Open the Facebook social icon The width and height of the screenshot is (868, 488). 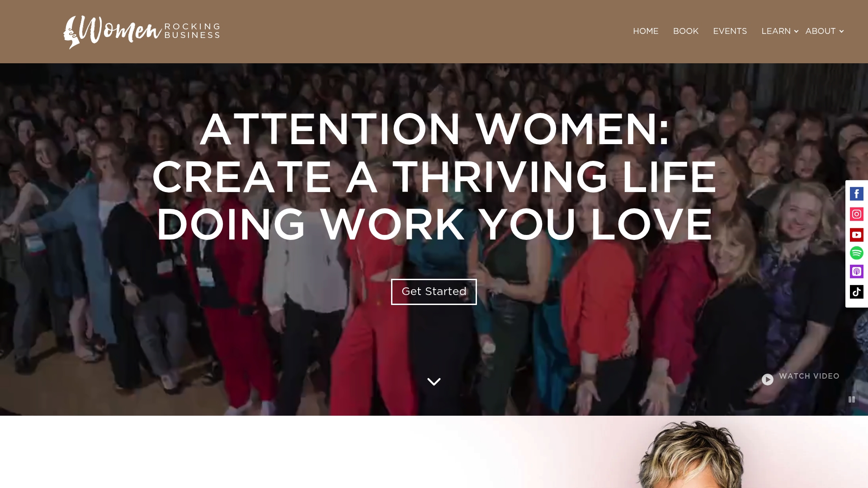pyautogui.click(x=856, y=194)
